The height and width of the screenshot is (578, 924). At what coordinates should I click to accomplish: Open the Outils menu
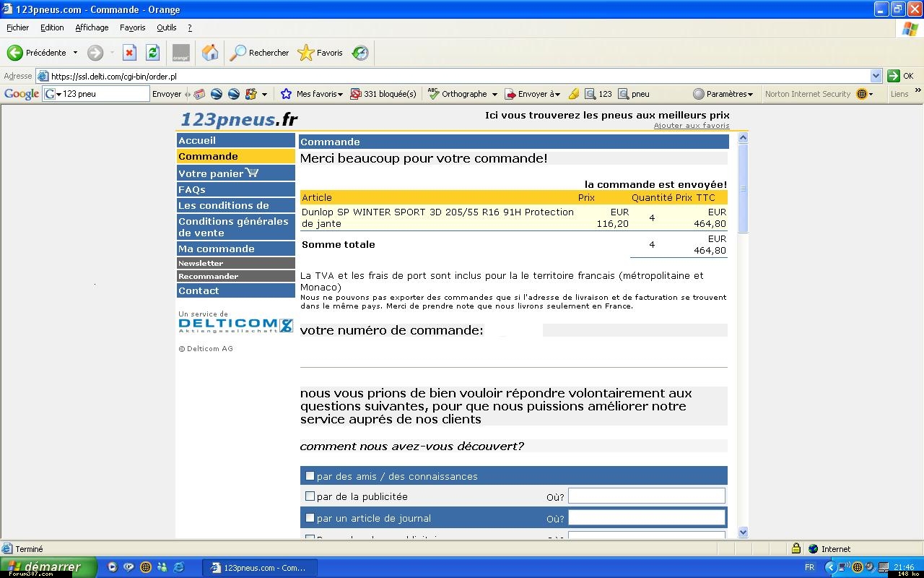166,27
